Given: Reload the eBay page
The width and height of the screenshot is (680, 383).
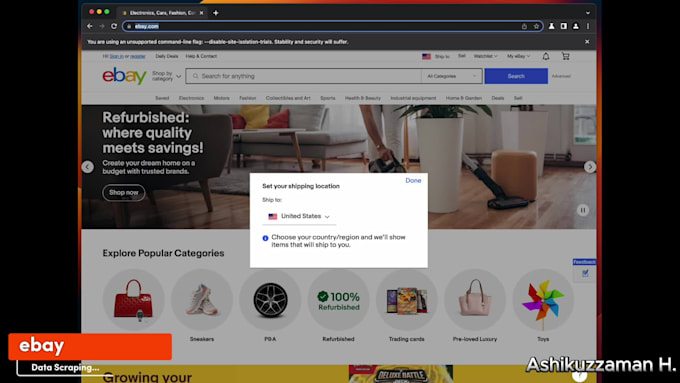Looking at the screenshot, I should (x=114, y=26).
